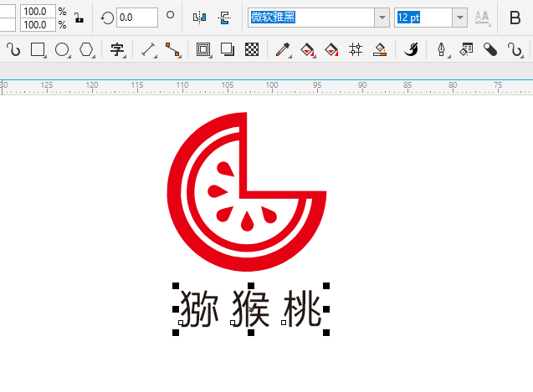Select the Rectangle tool
This screenshot has width=533, height=392.
[38, 49]
